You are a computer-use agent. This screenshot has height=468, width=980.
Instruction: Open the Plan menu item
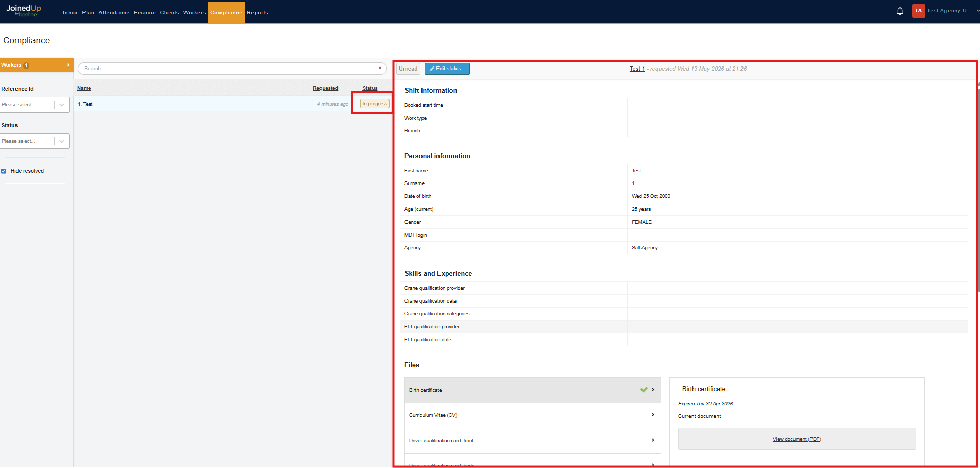pos(88,13)
